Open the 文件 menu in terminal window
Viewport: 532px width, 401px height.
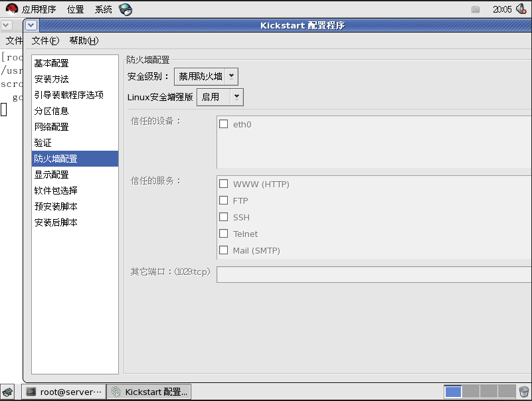coord(14,40)
